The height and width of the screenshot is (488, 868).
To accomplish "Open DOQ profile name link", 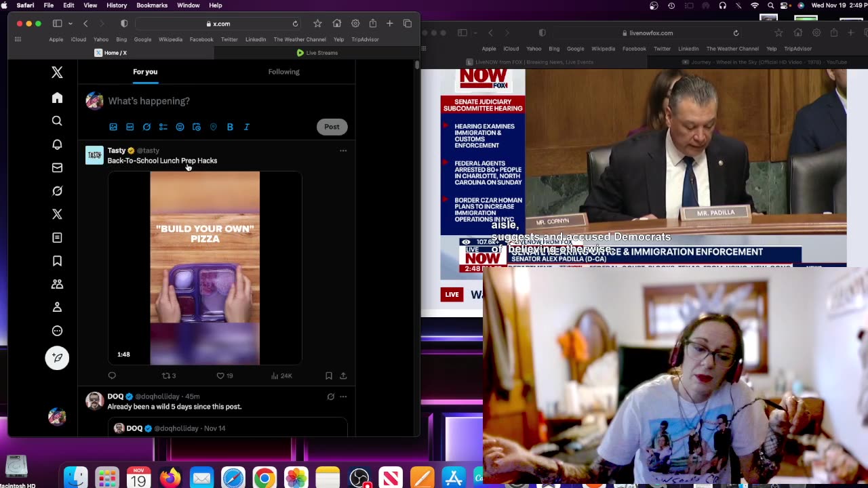I will pos(115,396).
